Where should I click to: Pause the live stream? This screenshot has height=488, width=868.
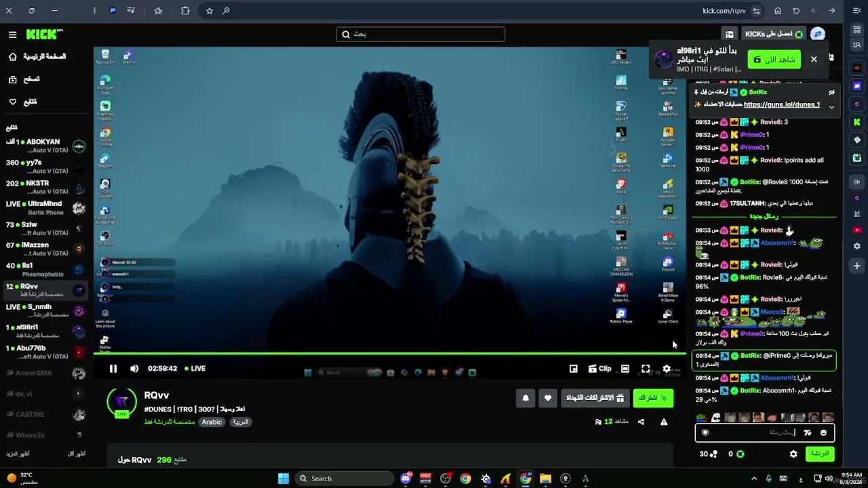pos(113,369)
